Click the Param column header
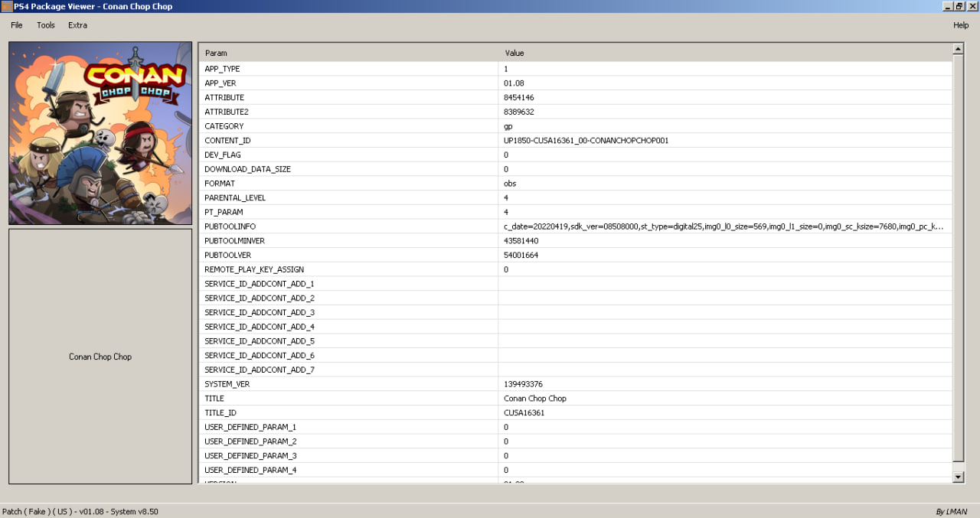 click(x=348, y=54)
